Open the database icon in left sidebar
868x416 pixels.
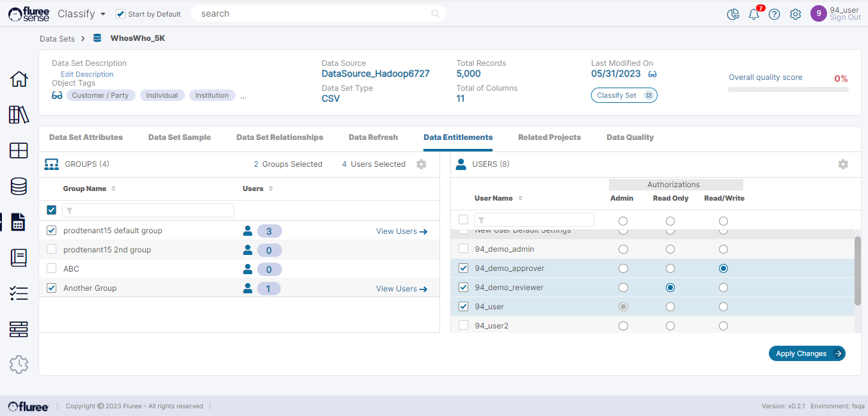[19, 186]
